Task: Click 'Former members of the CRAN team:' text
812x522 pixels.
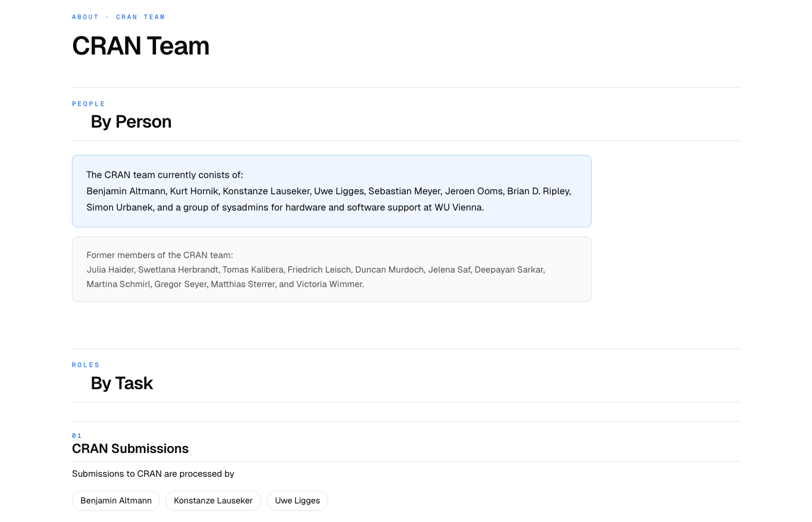Action: pos(159,255)
